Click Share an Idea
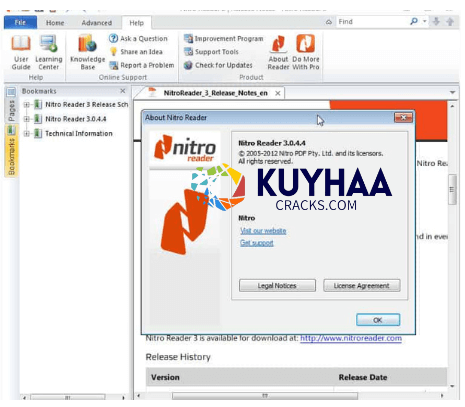 (x=136, y=52)
